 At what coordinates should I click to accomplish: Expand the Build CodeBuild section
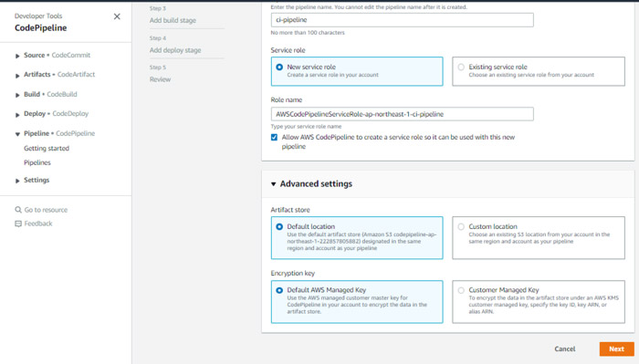17,95
